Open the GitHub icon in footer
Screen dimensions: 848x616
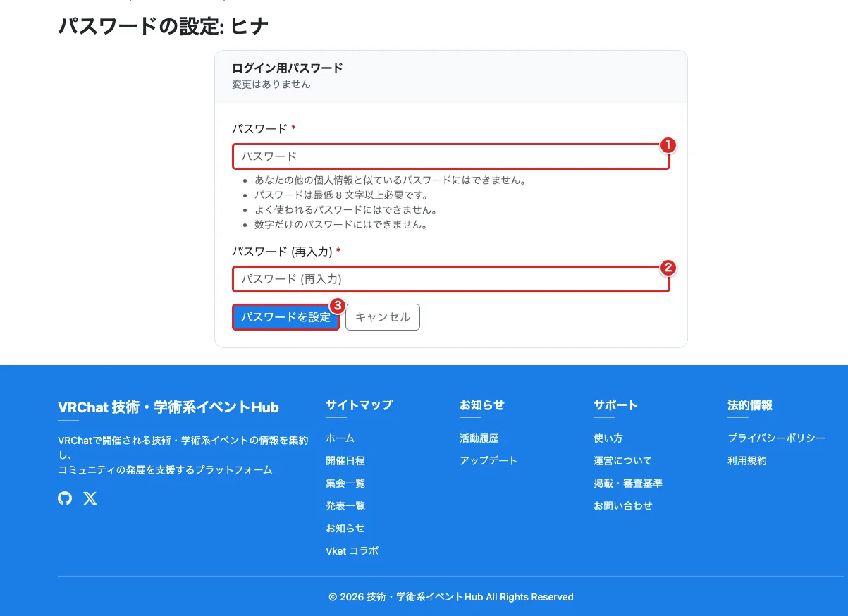tap(65, 498)
